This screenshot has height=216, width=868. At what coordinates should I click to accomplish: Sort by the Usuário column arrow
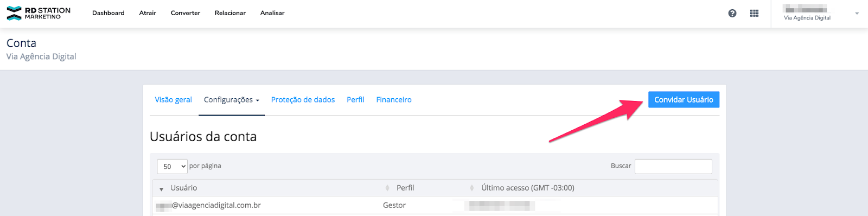coord(161,189)
